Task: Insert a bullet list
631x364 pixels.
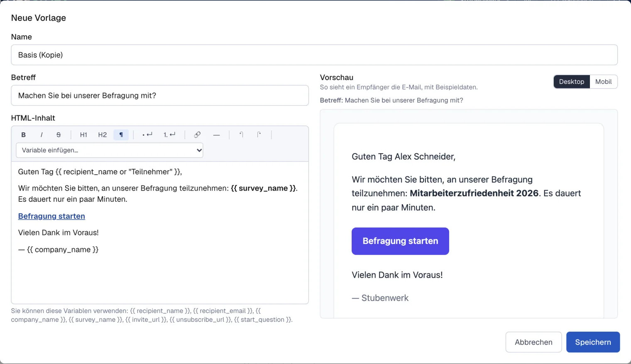Action: (147, 135)
